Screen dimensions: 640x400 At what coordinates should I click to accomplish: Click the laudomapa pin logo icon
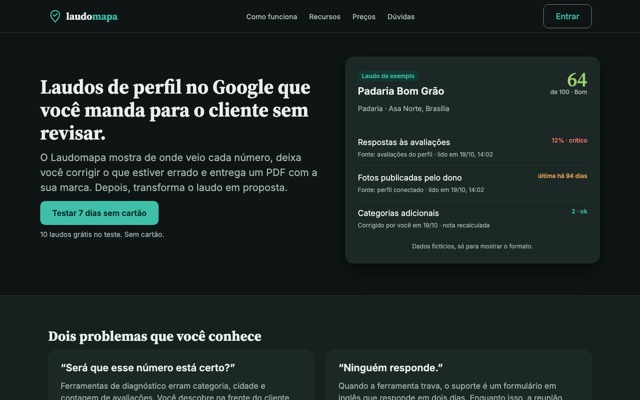point(55,16)
